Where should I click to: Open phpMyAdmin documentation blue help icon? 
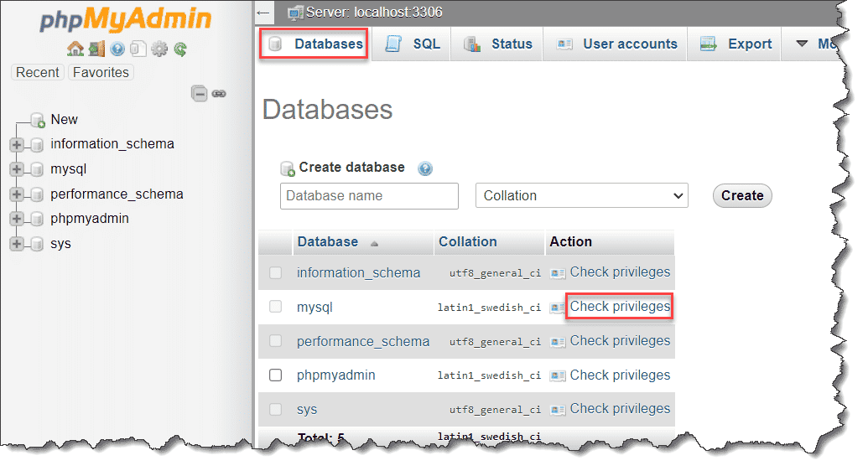(117, 49)
